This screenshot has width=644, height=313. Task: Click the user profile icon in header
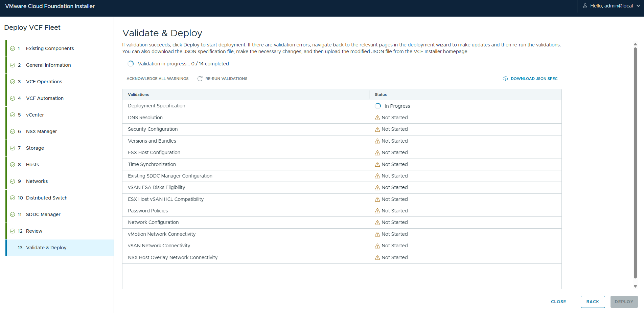[585, 6]
